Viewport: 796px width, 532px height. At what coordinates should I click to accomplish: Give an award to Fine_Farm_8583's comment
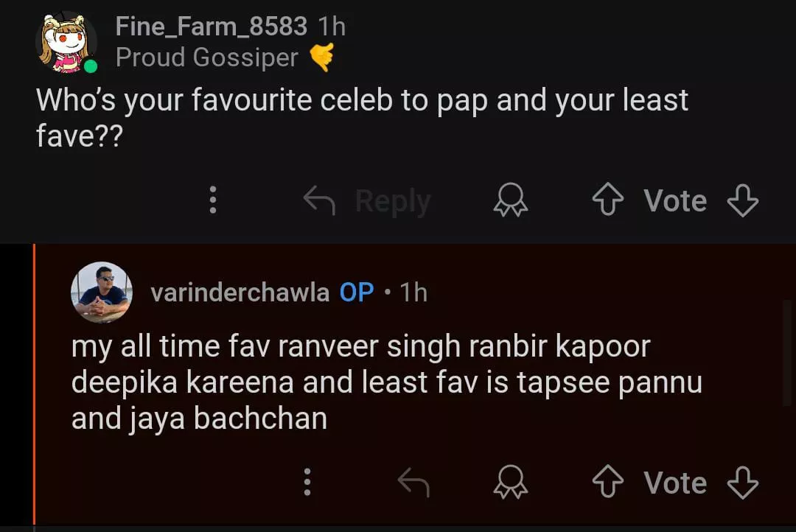511,200
